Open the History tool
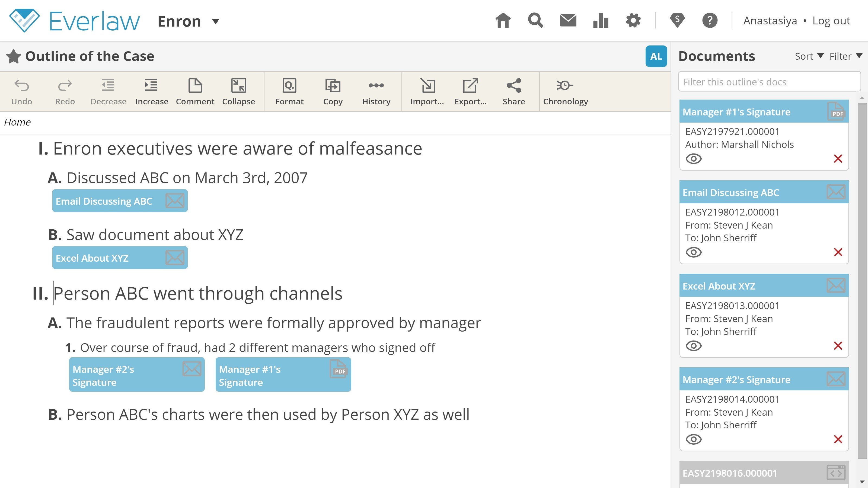 [376, 92]
